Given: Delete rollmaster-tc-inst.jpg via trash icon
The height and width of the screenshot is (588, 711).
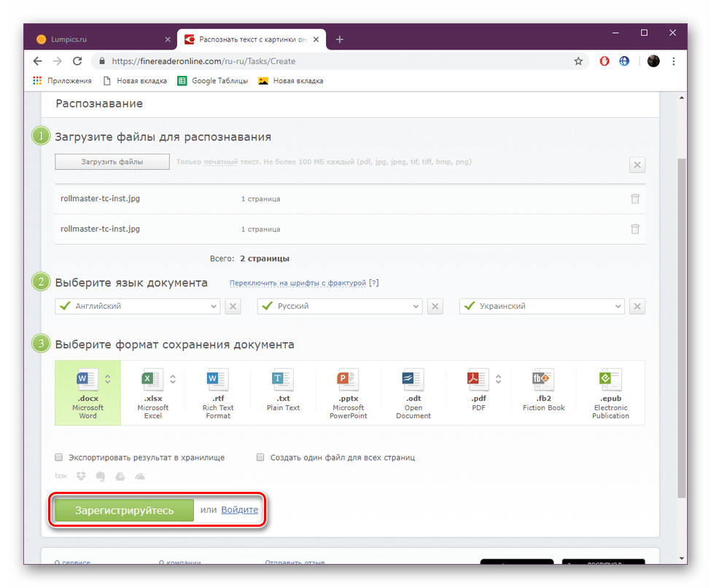Looking at the screenshot, I should tap(634, 198).
